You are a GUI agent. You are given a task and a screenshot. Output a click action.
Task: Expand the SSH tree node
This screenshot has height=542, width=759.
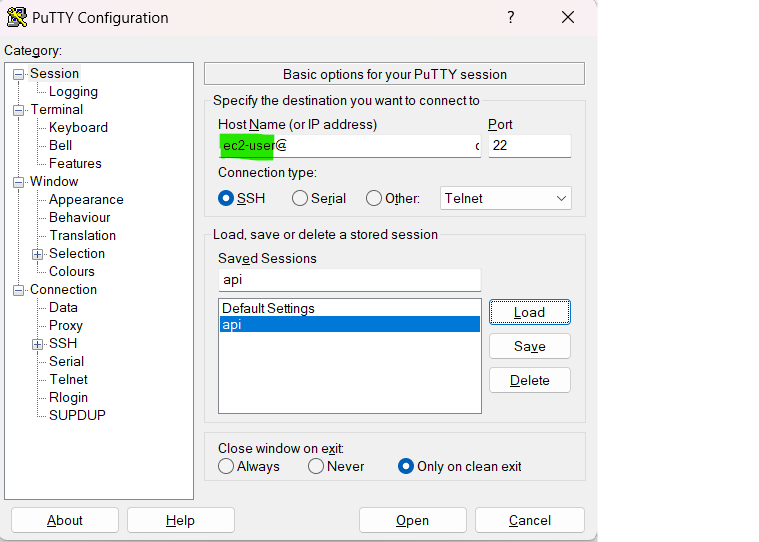point(37,344)
